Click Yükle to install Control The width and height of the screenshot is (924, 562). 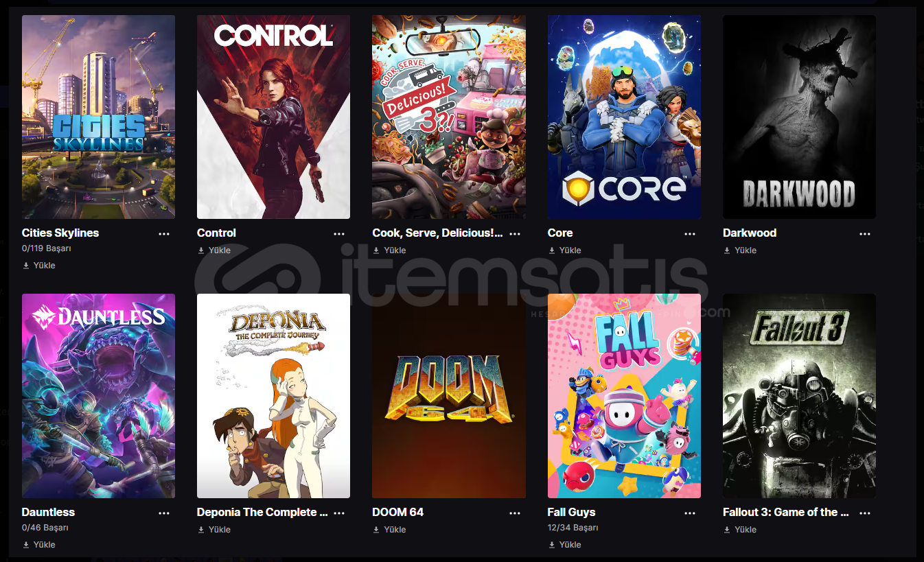click(213, 250)
